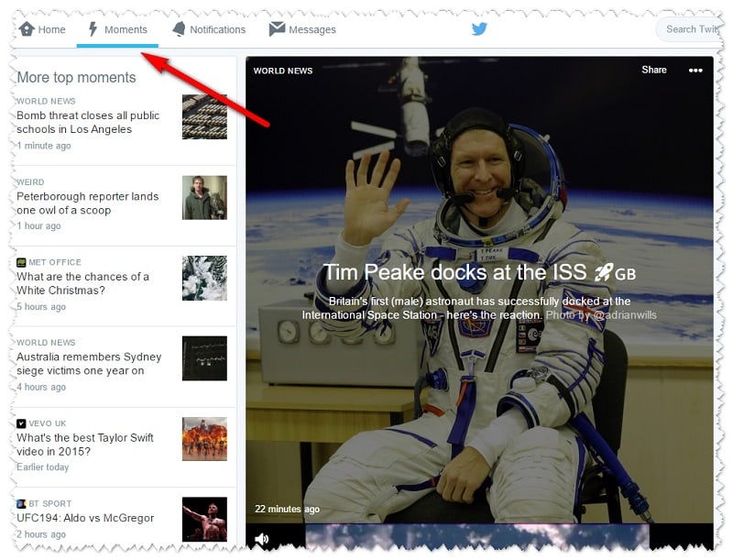The height and width of the screenshot is (560, 733).
Task: Click the Sydney siege story thumbnail
Action: (x=204, y=358)
